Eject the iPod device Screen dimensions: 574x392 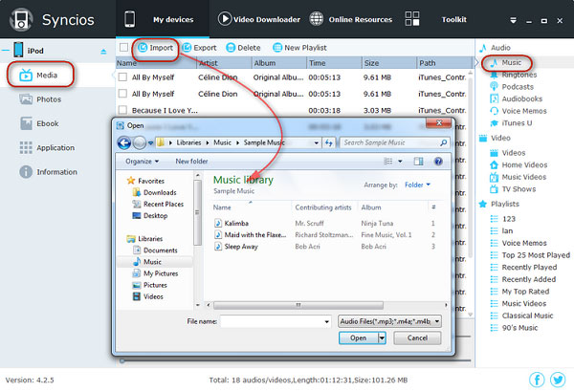(x=103, y=52)
